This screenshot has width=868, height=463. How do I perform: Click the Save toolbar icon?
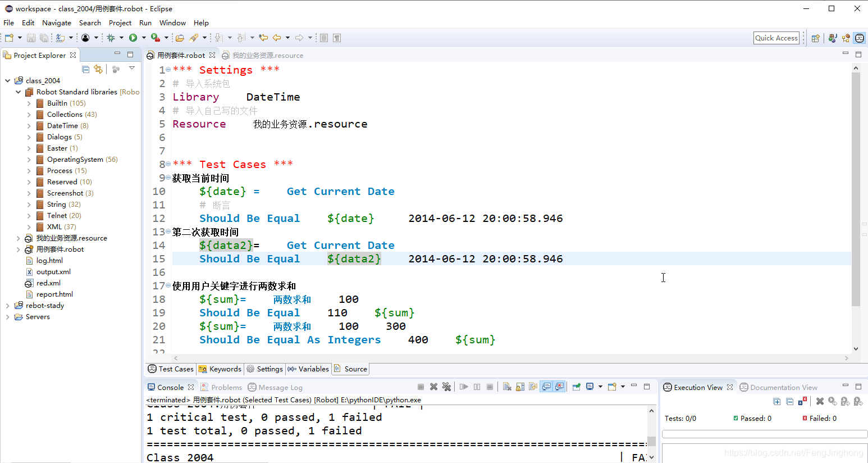click(31, 38)
